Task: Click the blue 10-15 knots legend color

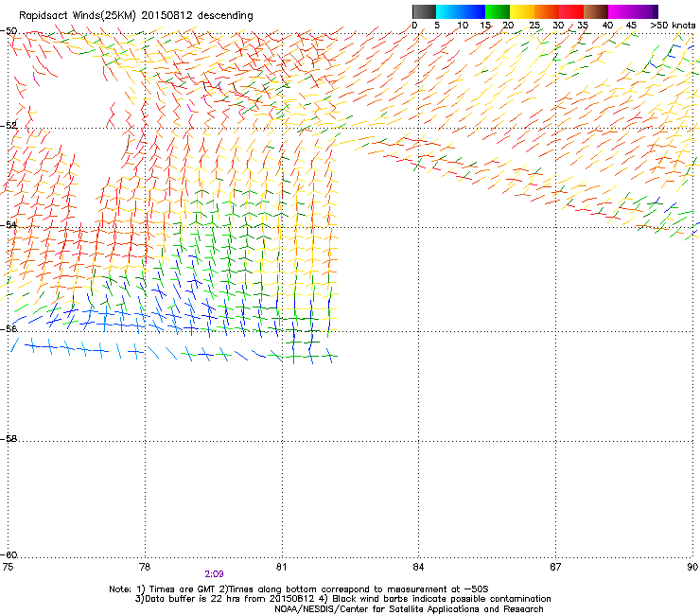Action: 473,11
